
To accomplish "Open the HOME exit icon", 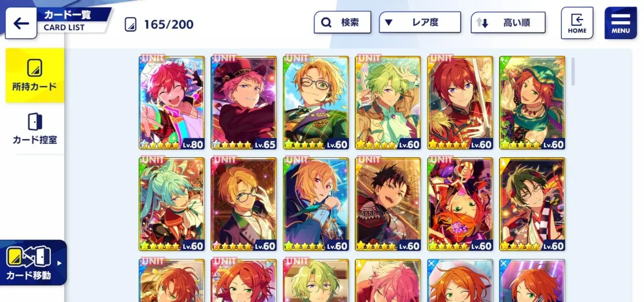I will (x=577, y=23).
